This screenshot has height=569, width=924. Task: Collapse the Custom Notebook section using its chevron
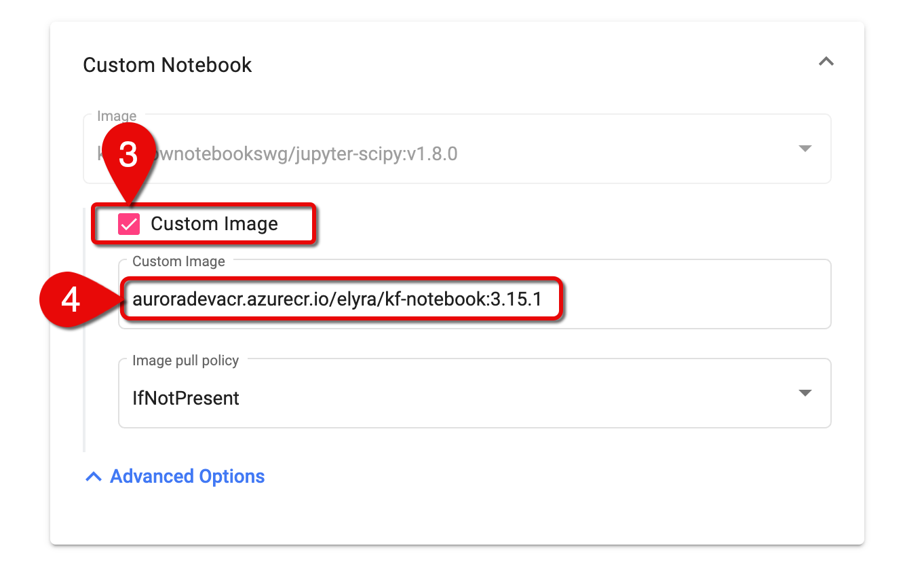(826, 62)
